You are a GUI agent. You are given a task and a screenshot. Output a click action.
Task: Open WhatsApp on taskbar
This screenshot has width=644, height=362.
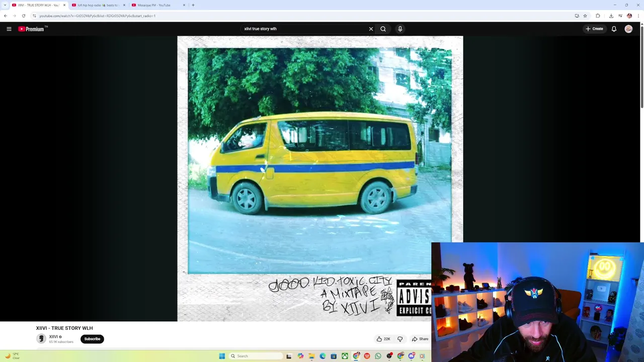[x=378, y=356]
